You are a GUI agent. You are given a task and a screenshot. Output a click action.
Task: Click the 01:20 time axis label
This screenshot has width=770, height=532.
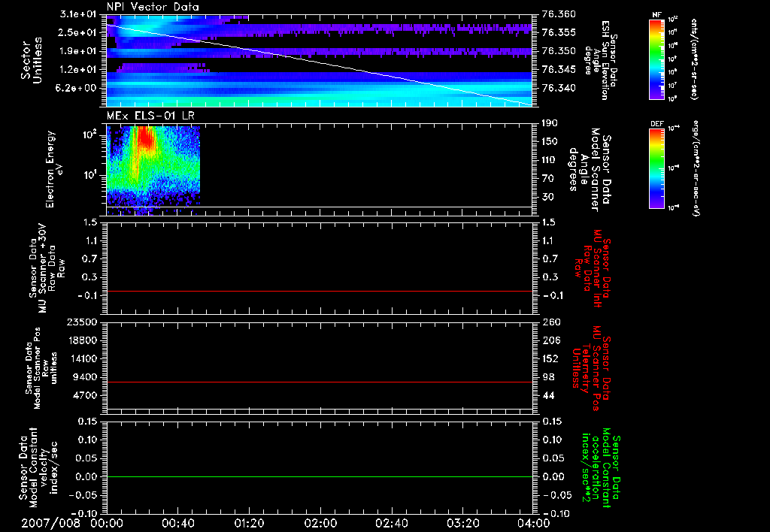(249, 523)
